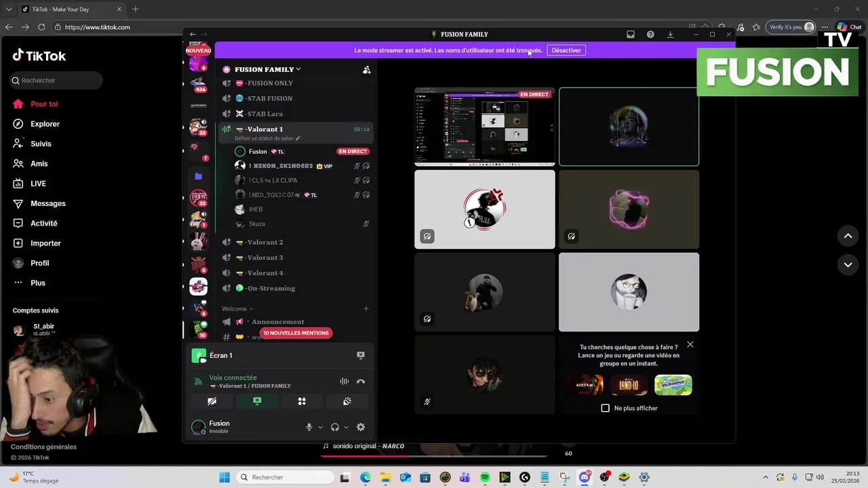Viewport: 868px width, 488px height.
Task: Open microphone input options chevron
Action: (320, 427)
